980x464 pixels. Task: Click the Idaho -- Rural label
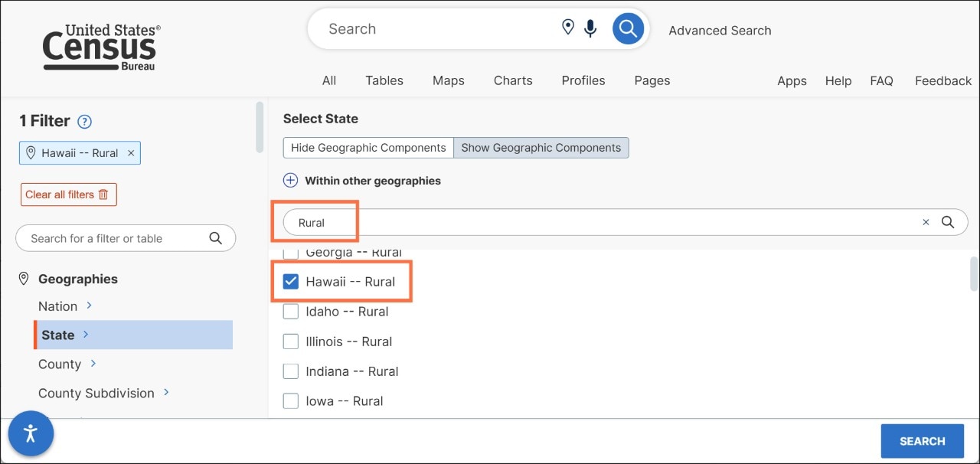(x=347, y=312)
